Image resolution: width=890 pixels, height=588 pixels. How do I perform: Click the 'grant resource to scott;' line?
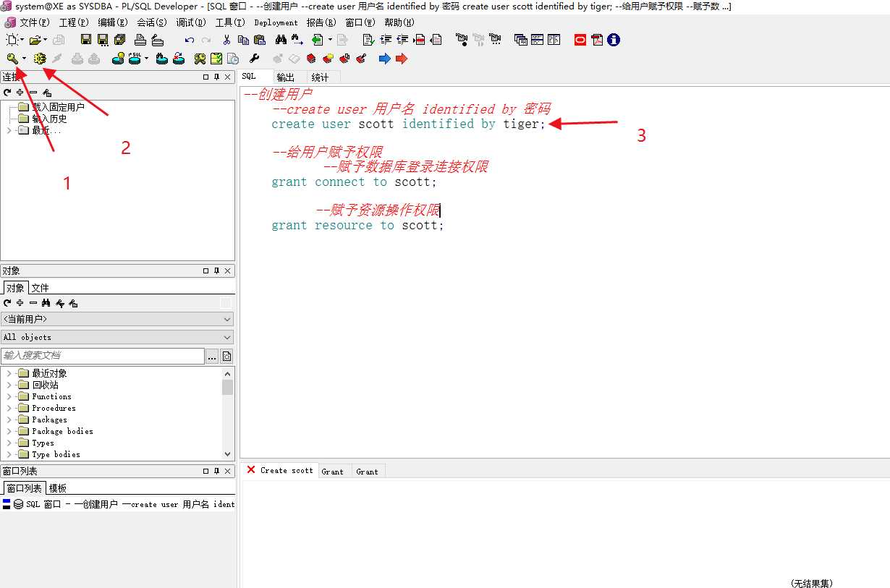pyautogui.click(x=357, y=225)
